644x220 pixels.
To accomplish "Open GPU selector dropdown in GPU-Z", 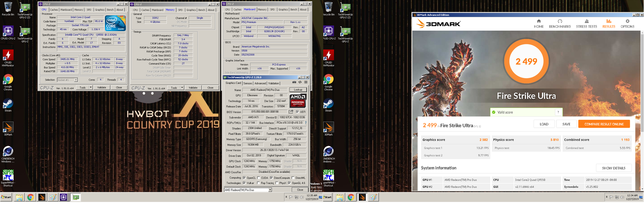I will 270,190.
